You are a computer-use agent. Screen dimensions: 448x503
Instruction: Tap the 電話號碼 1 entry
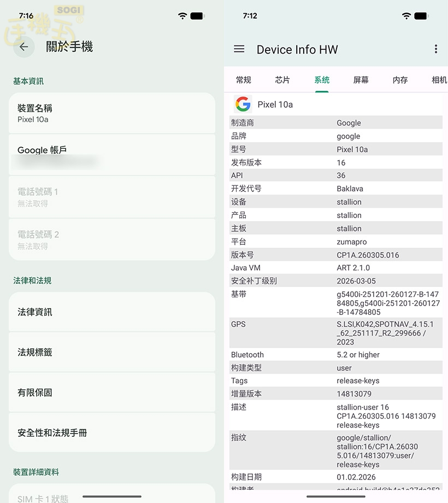pyautogui.click(x=112, y=197)
